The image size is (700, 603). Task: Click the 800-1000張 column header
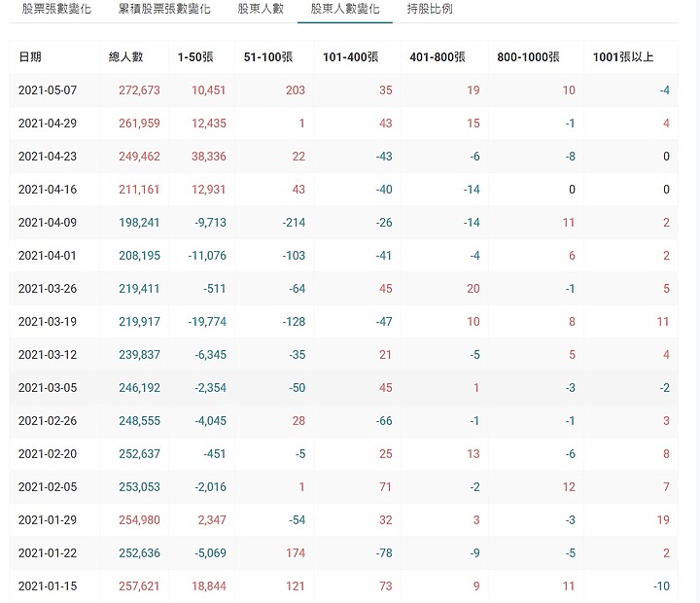click(528, 56)
